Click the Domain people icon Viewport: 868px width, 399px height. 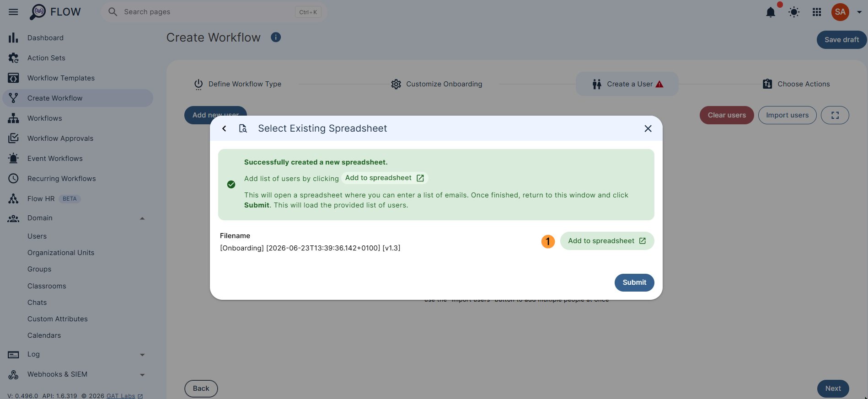[x=13, y=218]
